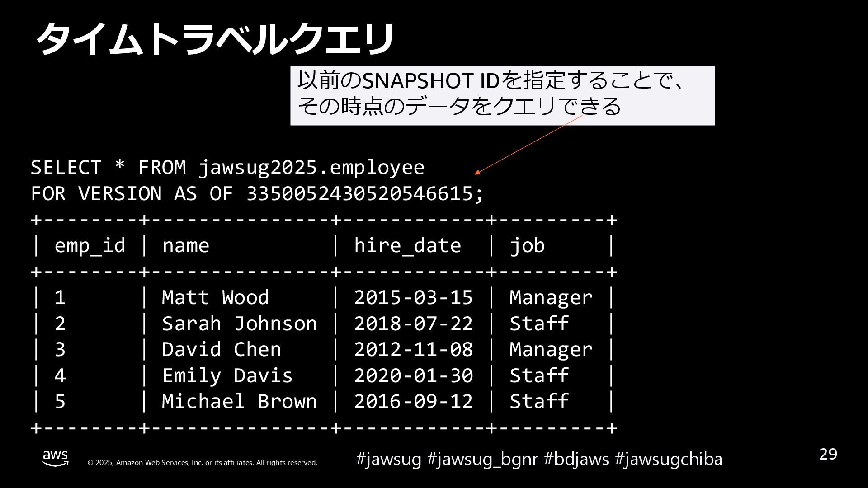This screenshot has height=488, width=868.
Task: Click the hire date 2015-03-15
Action: pos(413,298)
